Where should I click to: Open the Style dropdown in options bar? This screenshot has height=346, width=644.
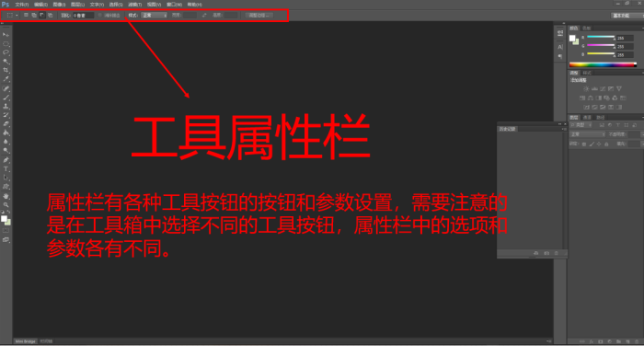point(154,16)
